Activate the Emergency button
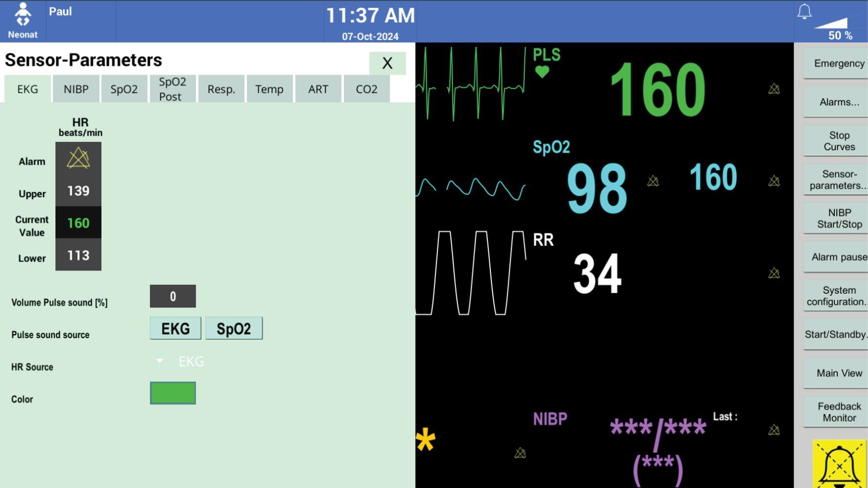The image size is (868, 488). pos(838,63)
